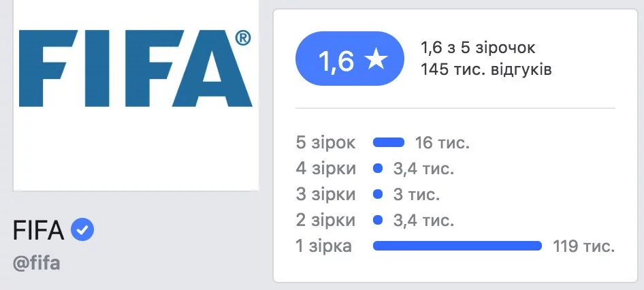Click the blue verified checkmark badge
The image size is (644, 290).
click(82, 231)
